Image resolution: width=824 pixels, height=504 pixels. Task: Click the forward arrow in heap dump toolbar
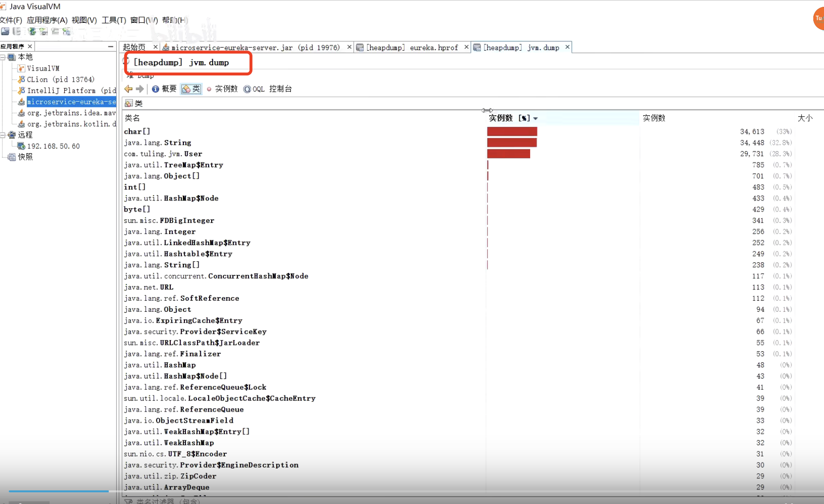click(x=140, y=89)
